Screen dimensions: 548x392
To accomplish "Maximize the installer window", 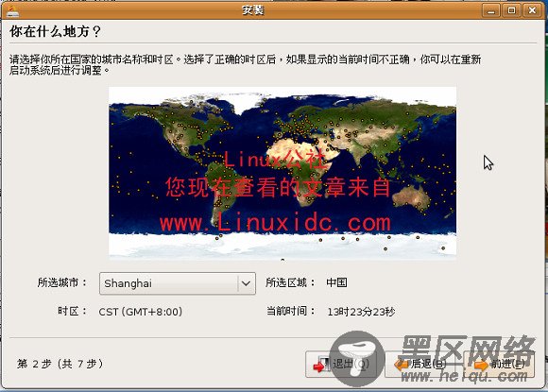I will pyautogui.click(x=512, y=10).
